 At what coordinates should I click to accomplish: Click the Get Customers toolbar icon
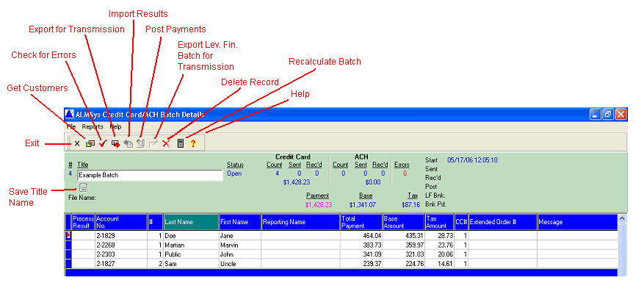(x=90, y=143)
